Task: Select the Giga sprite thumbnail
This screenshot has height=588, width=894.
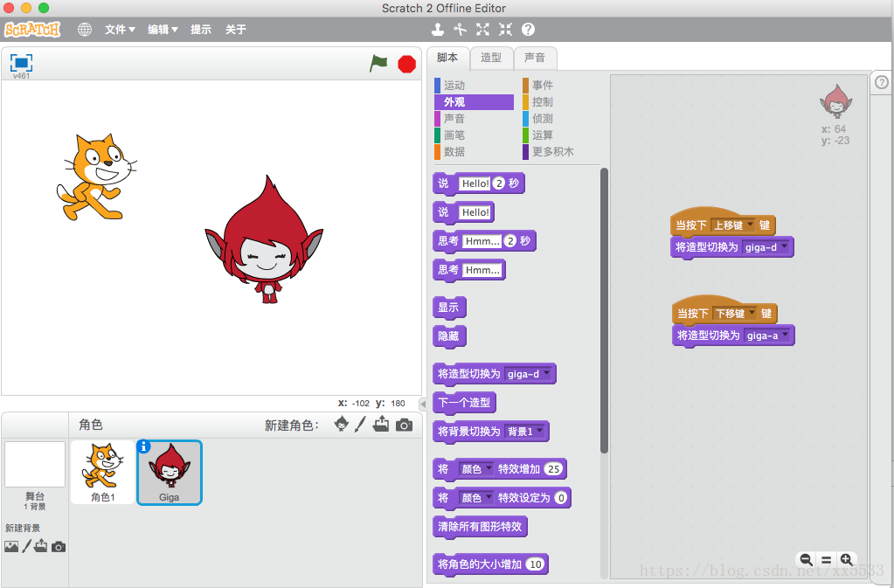Action: tap(170, 473)
